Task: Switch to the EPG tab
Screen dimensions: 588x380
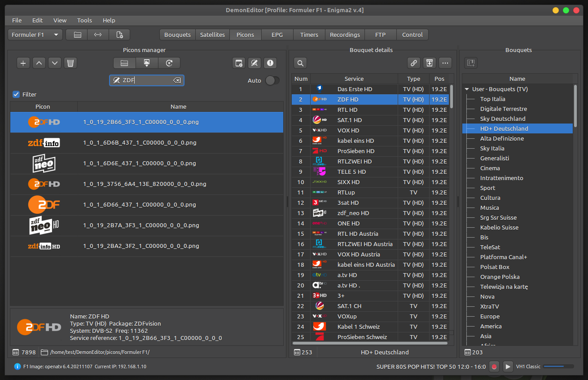Action: click(277, 35)
